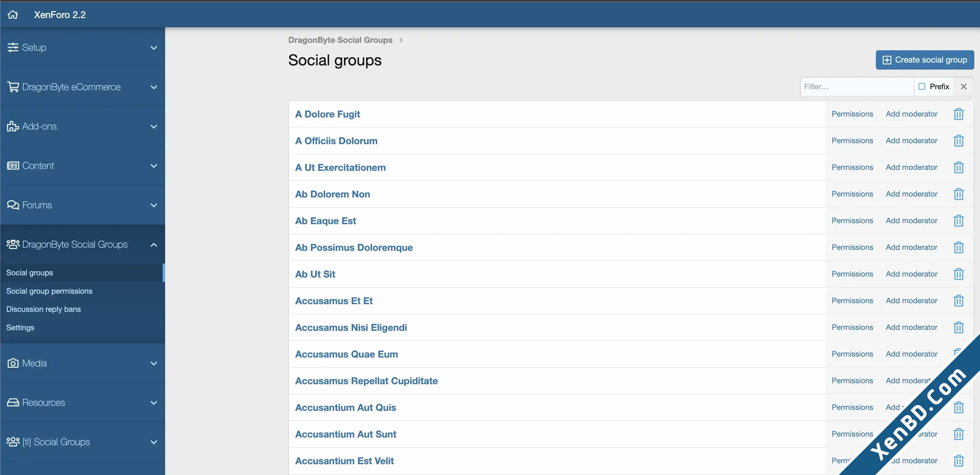The width and height of the screenshot is (980, 475).
Task: Click the DragonByte eCommerce cart icon
Action: pyautogui.click(x=13, y=87)
